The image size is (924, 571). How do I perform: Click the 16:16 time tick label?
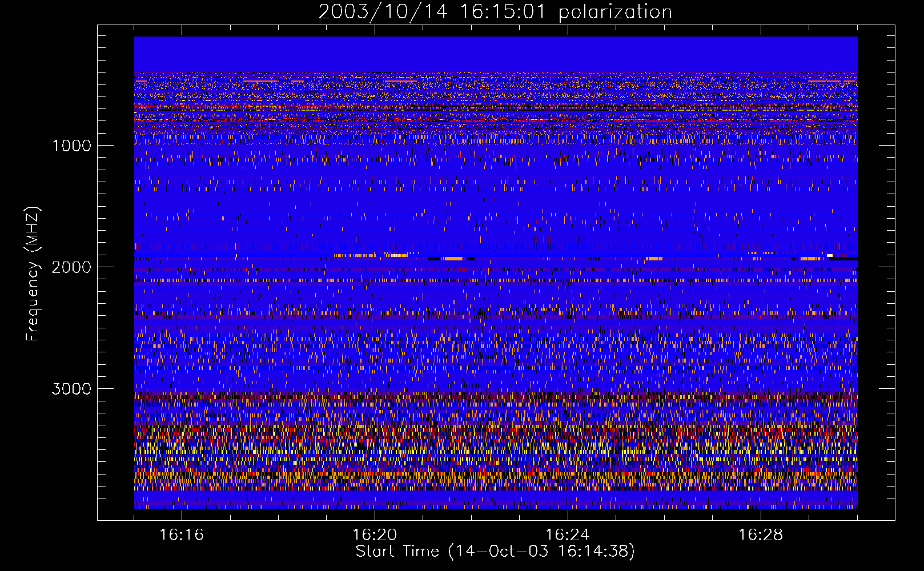click(182, 534)
